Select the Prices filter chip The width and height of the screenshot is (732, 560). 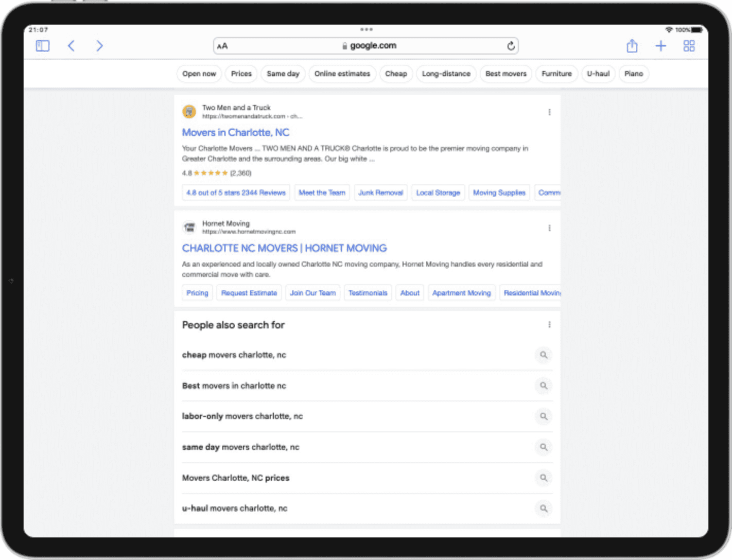point(241,74)
